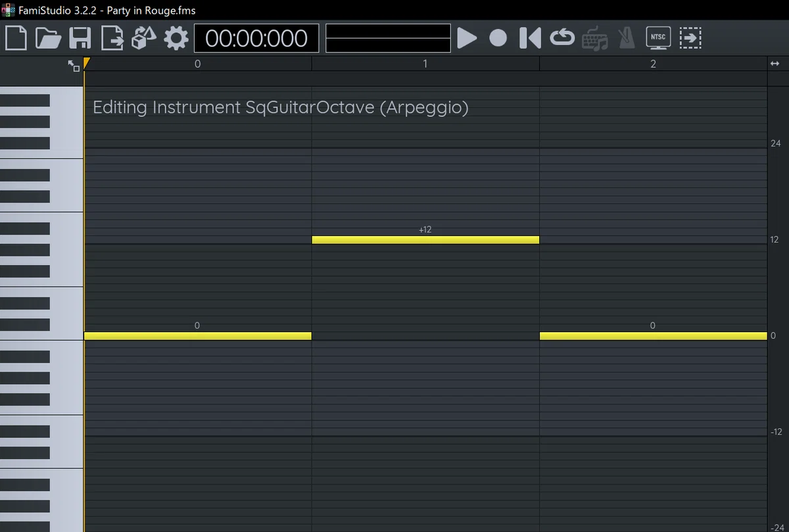
Task: Click step 2 in the timeline header
Action: tap(653, 64)
